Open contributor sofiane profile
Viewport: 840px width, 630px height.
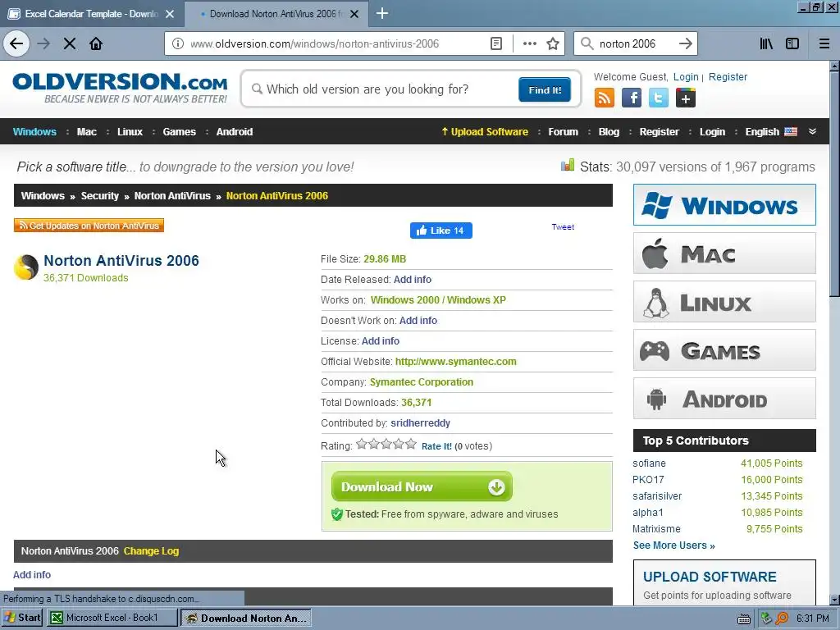tap(650, 463)
